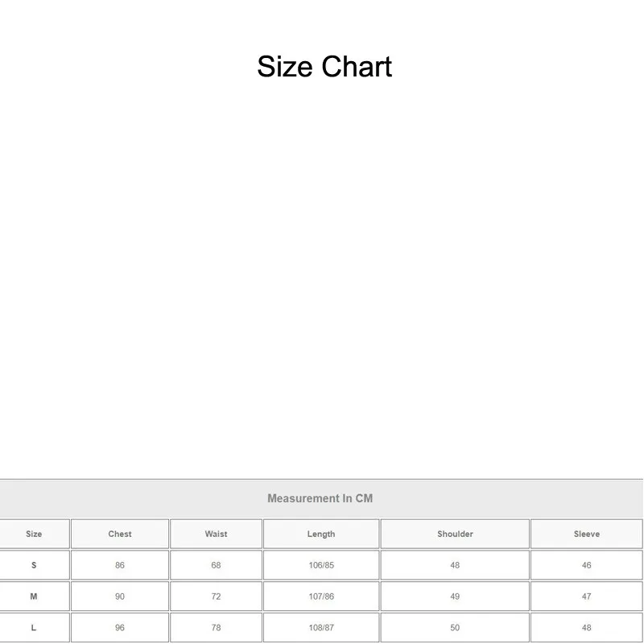644x644 pixels.
Task: Select the "Chest" column header
Action: 120,534
